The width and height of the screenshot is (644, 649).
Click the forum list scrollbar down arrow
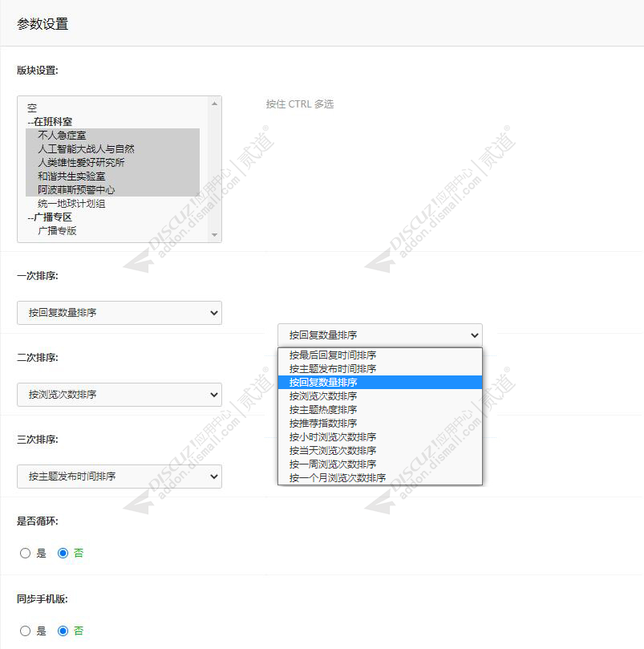[x=214, y=235]
